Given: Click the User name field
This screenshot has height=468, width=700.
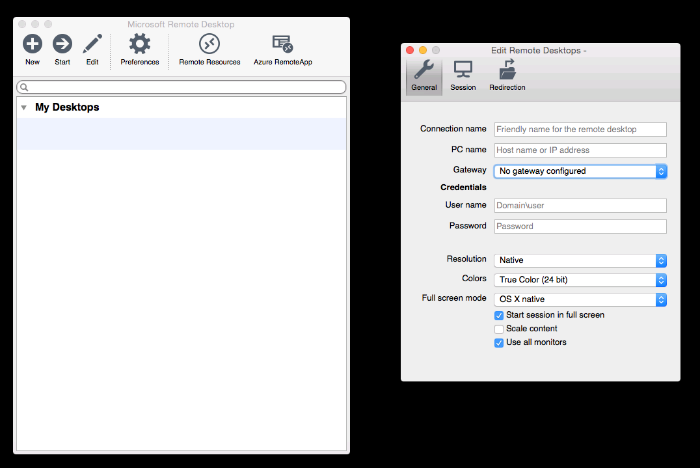Looking at the screenshot, I should coord(580,205).
